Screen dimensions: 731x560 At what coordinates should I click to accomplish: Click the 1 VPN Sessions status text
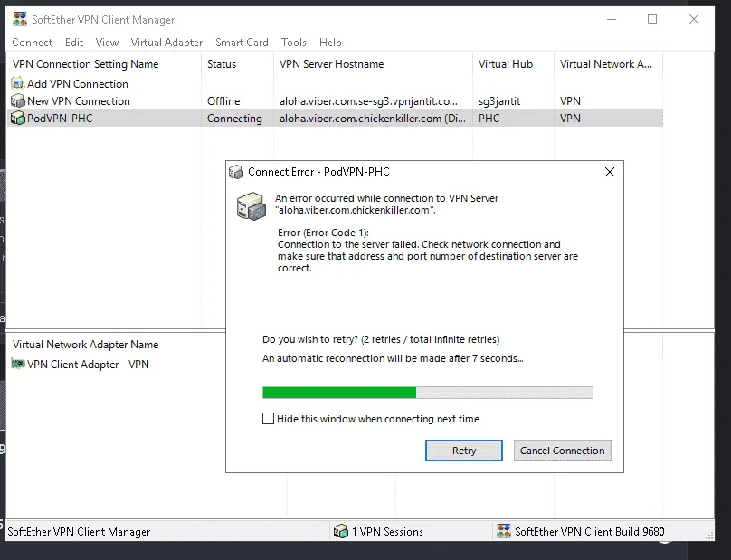[387, 532]
